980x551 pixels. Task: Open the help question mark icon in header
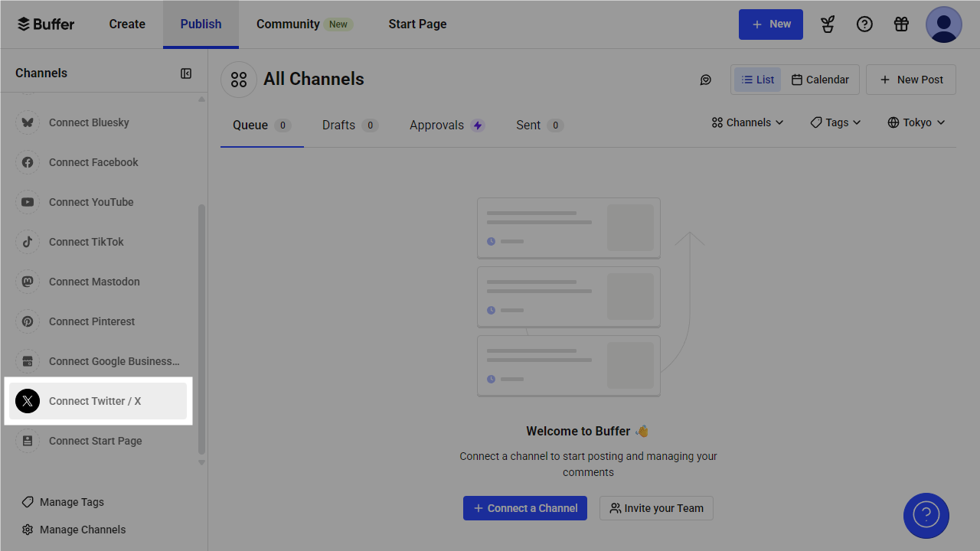(x=864, y=24)
